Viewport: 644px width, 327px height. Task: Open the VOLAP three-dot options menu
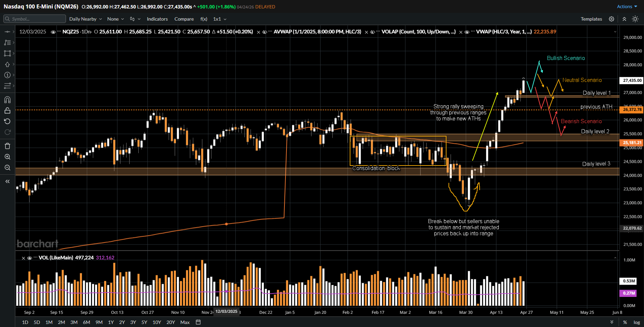coord(378,32)
